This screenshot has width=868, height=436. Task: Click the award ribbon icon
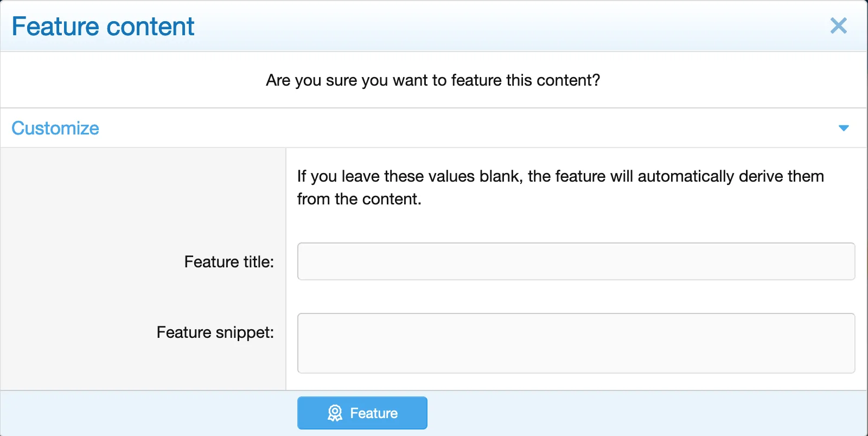click(x=335, y=413)
